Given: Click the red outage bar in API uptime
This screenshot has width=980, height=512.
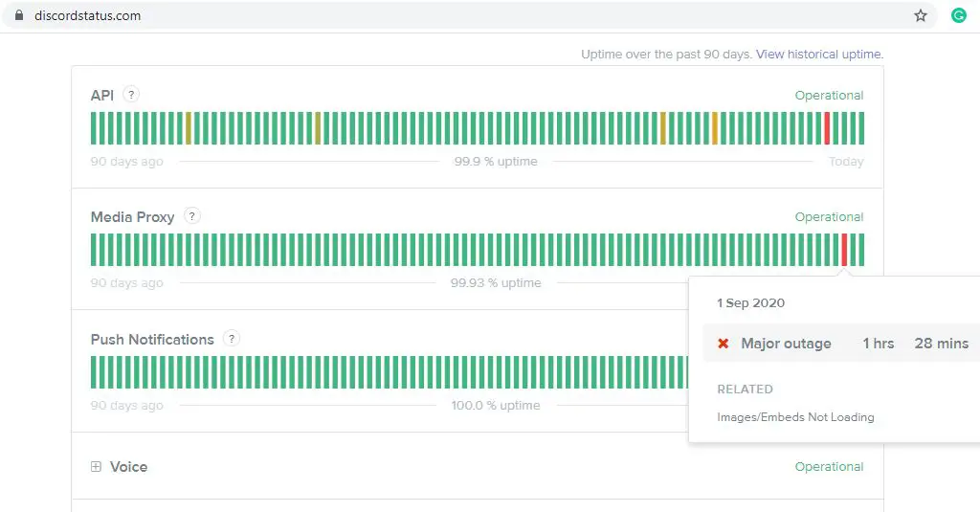Looking at the screenshot, I should coord(827,128).
